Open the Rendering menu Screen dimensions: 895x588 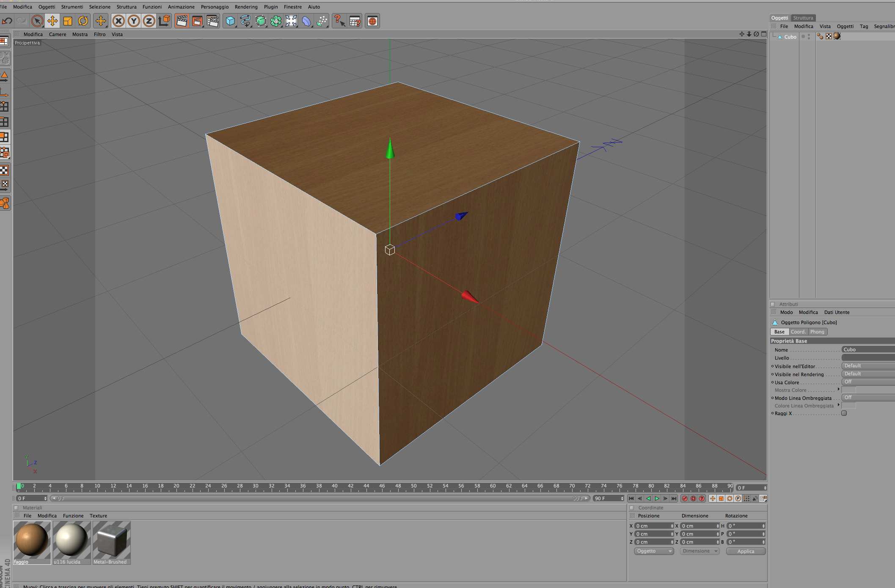click(246, 7)
